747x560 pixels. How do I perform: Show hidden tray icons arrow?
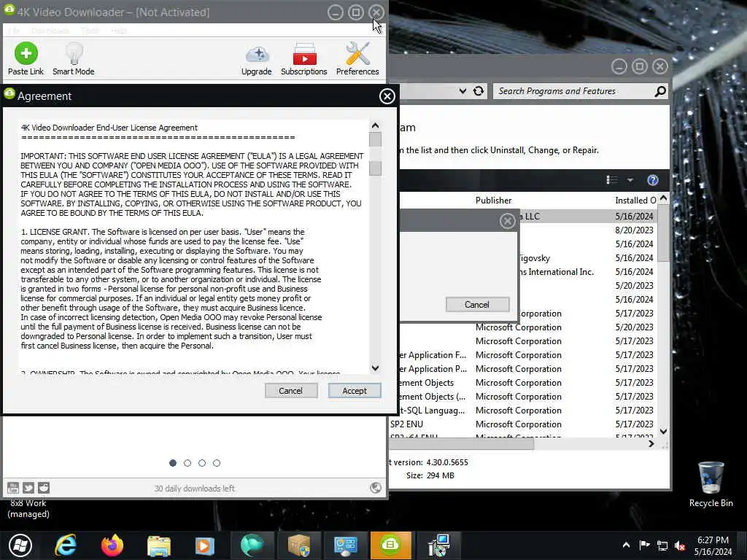pos(626,545)
